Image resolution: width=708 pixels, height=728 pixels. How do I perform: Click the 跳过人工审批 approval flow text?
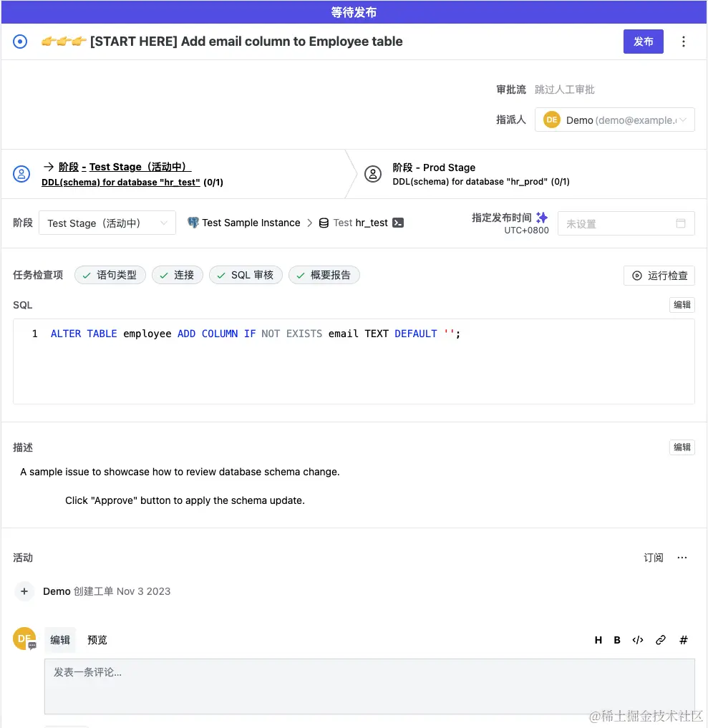(x=565, y=89)
